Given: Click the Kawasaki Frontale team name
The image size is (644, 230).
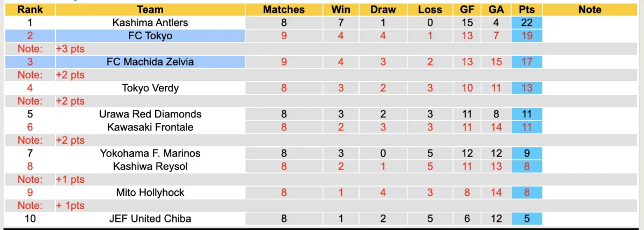Looking at the screenshot, I should [x=150, y=127].
